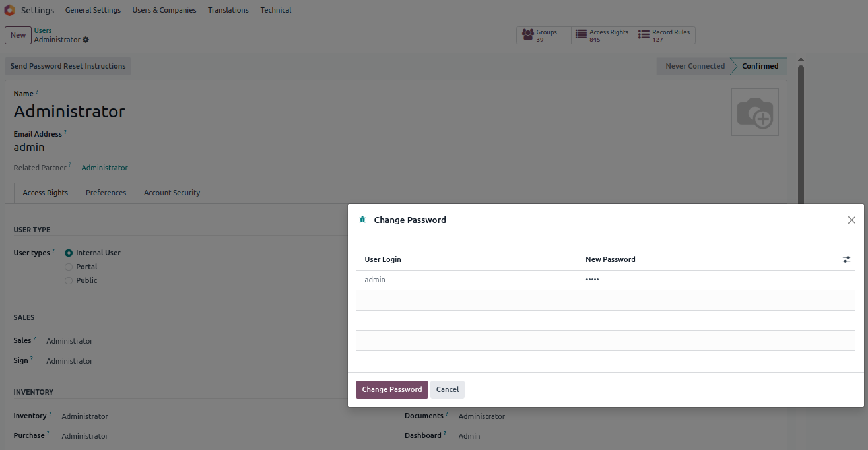868x450 pixels.
Task: Open Users breadcrumb link
Action: pos(43,30)
